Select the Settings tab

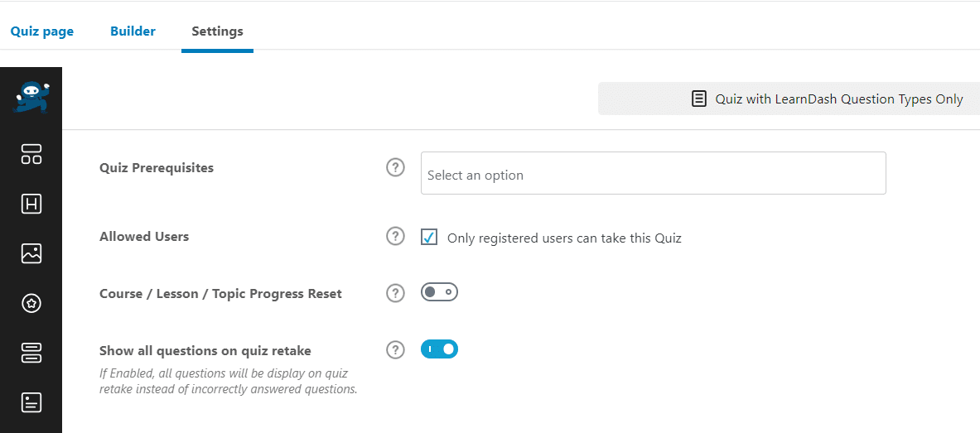click(218, 31)
